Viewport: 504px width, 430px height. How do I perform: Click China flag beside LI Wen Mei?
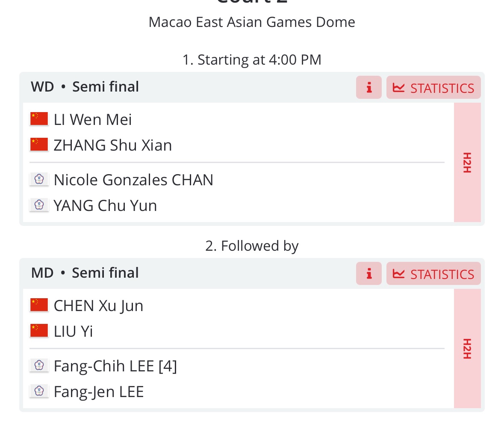[x=39, y=119]
